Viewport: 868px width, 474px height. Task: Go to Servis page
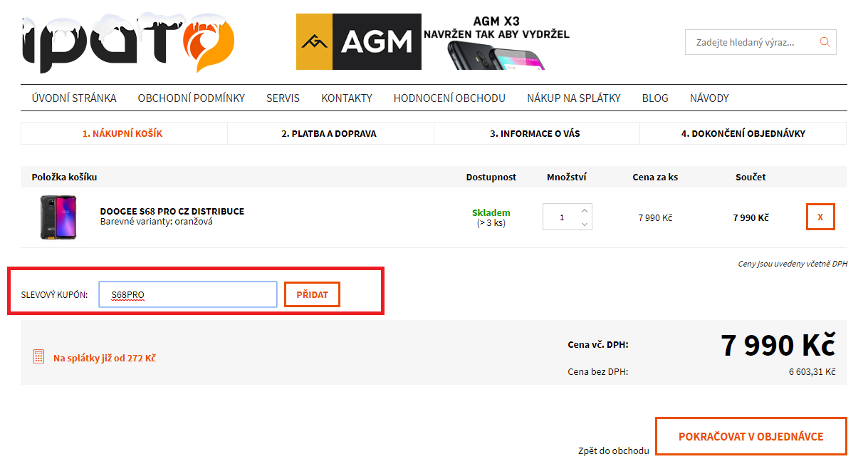283,98
